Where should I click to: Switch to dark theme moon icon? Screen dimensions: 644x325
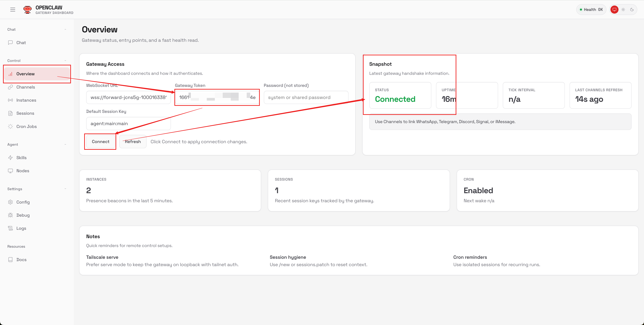pos(632,10)
